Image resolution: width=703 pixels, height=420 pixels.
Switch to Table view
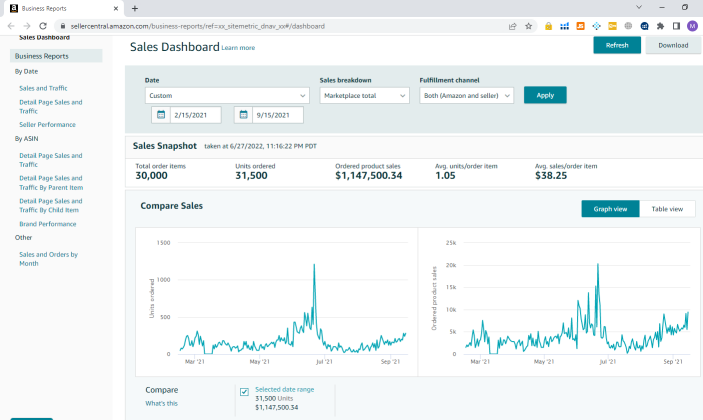click(x=667, y=209)
